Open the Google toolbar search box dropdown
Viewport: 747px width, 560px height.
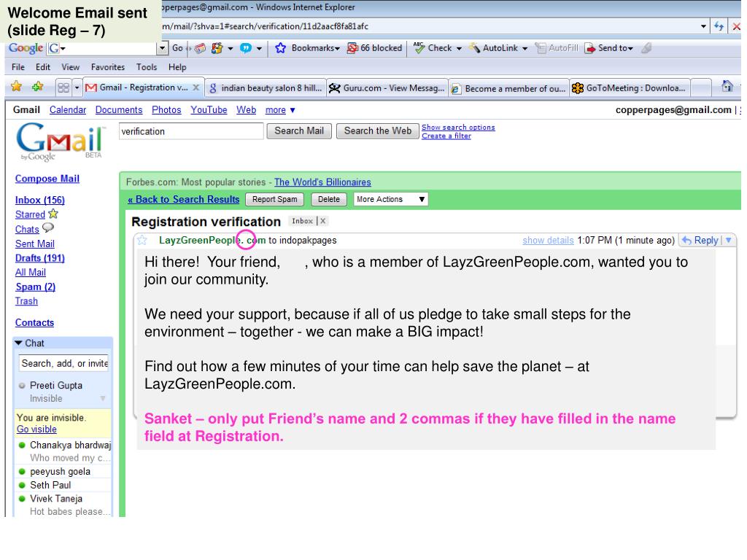(163, 48)
